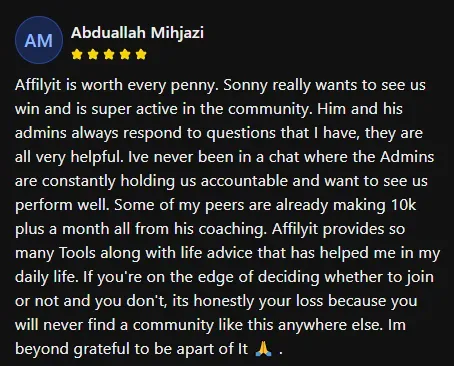Image resolution: width=454 pixels, height=366 pixels.
Task: Click the word grateful in last line
Action: point(101,349)
